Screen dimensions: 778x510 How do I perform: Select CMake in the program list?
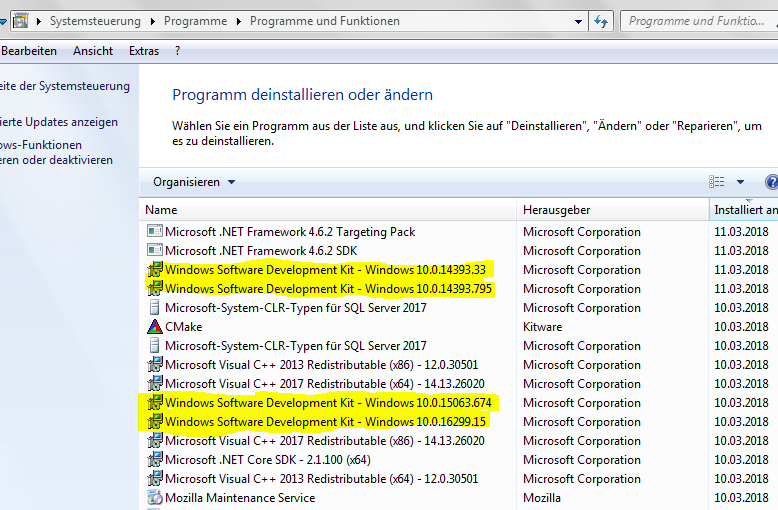click(184, 326)
